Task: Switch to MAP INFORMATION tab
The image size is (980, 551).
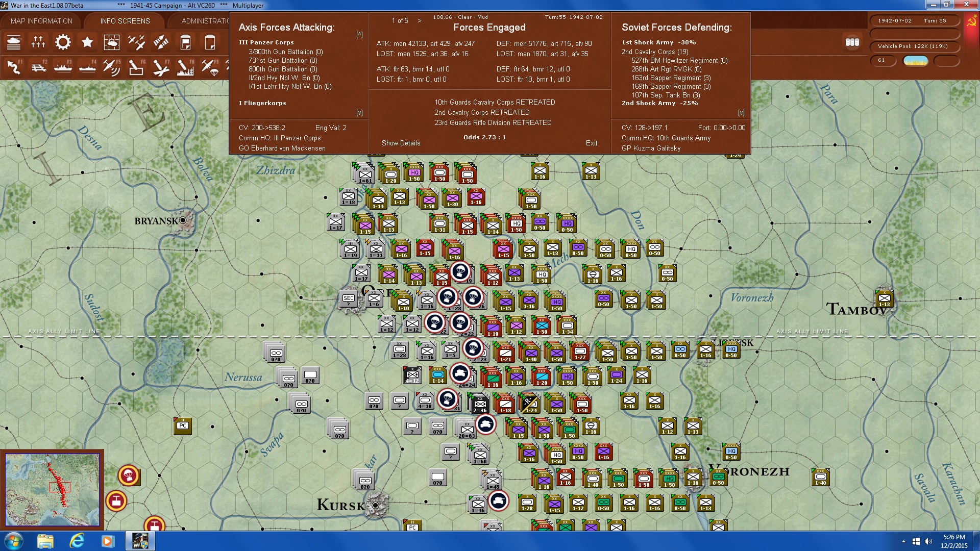Action: [41, 21]
